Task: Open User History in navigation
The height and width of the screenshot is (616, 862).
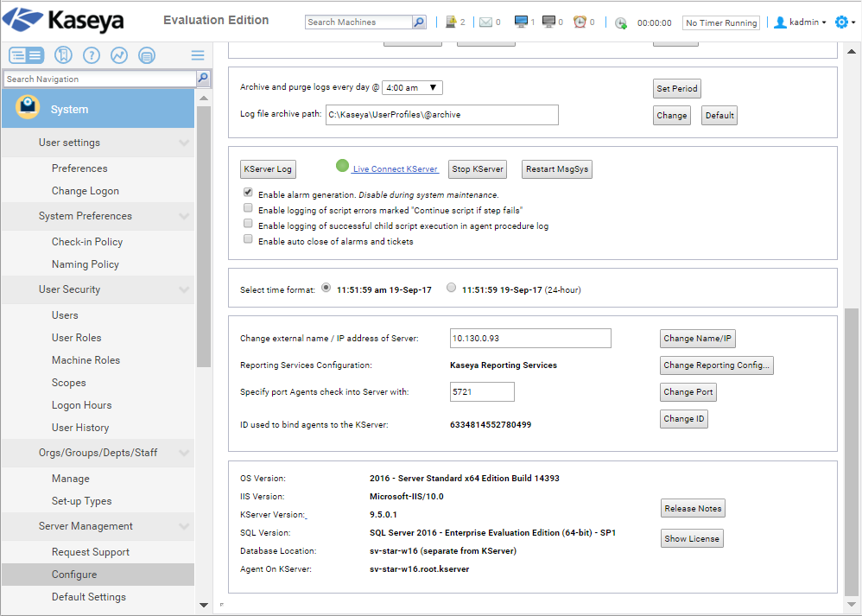Action: point(80,428)
